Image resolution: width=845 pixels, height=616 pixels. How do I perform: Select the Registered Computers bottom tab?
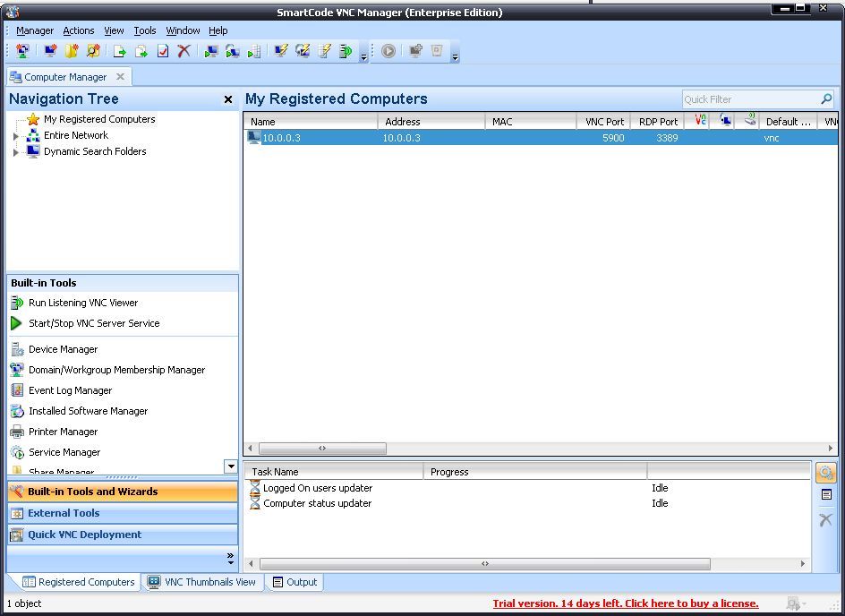(78, 582)
